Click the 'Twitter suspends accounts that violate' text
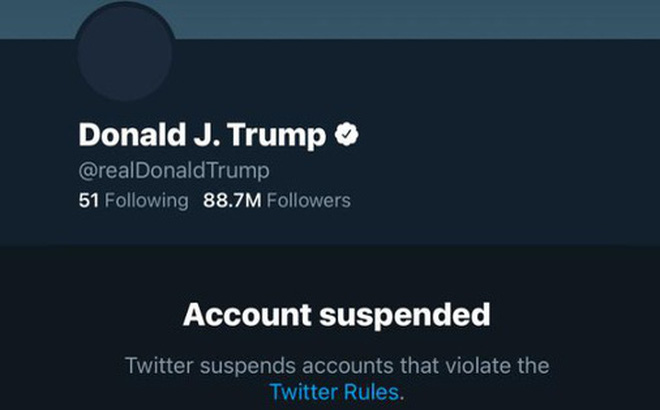Image resolution: width=660 pixels, height=410 pixels. (x=337, y=364)
